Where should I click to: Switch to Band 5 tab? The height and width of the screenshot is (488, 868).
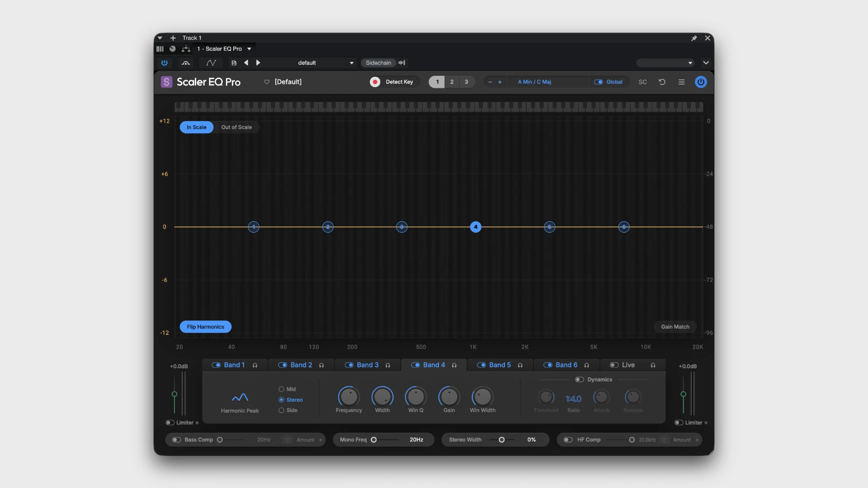[x=500, y=365]
